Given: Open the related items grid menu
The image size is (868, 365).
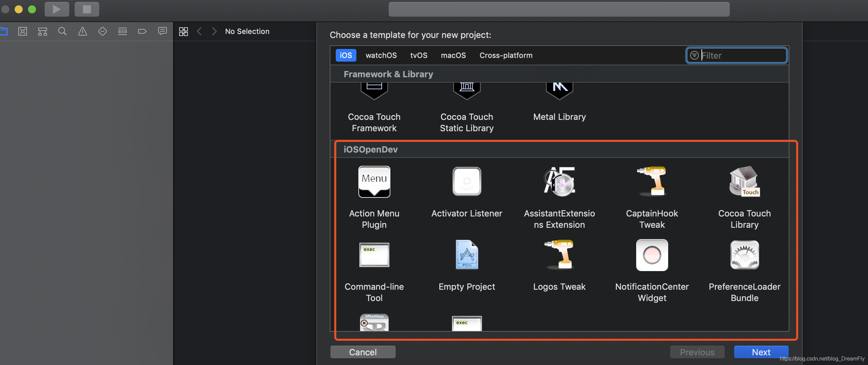Looking at the screenshot, I should pos(183,31).
